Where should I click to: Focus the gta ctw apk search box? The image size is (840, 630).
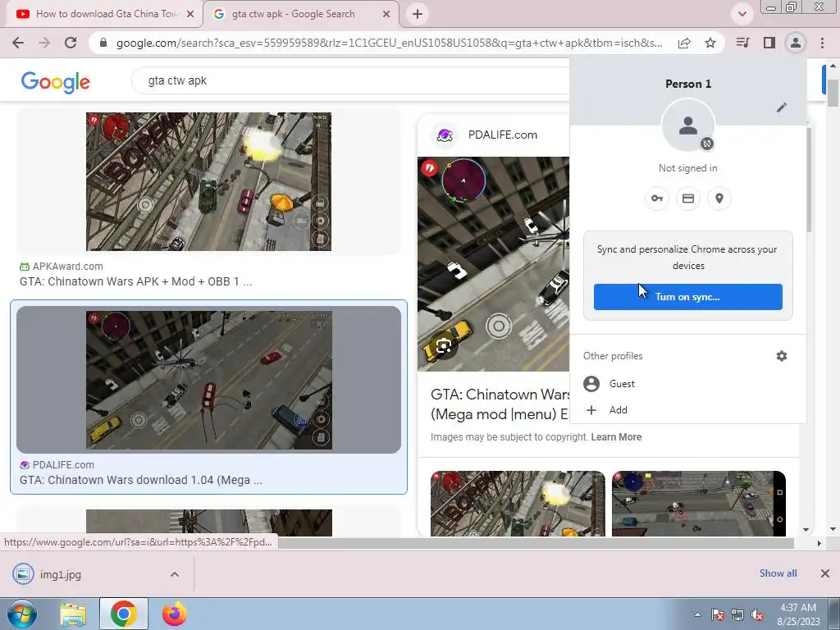coord(351,81)
